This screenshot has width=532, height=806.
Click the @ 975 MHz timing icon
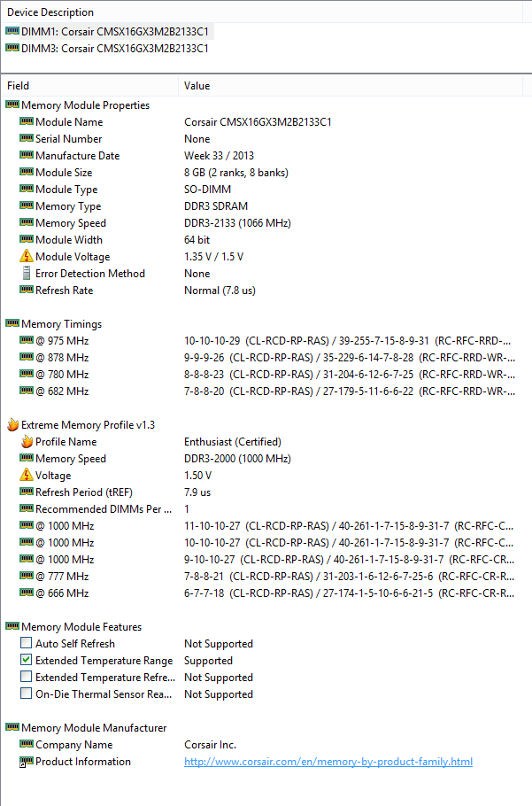pos(27,340)
